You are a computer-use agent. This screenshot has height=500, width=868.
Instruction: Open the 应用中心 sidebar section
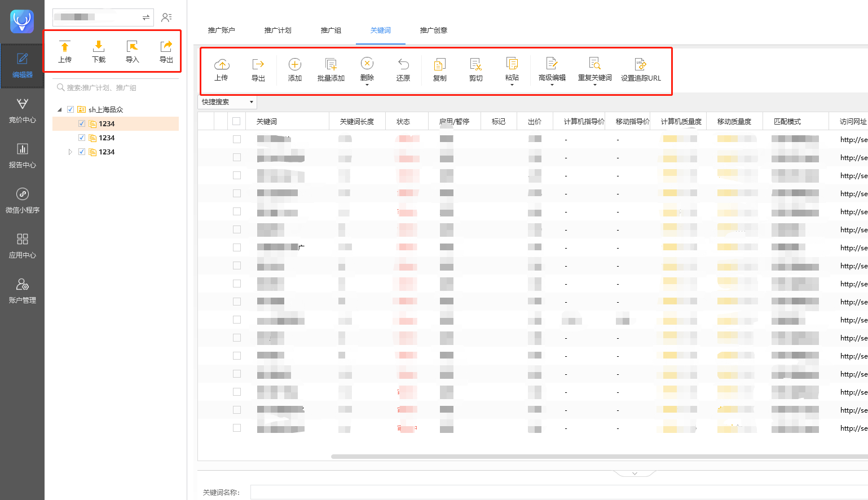tap(22, 246)
